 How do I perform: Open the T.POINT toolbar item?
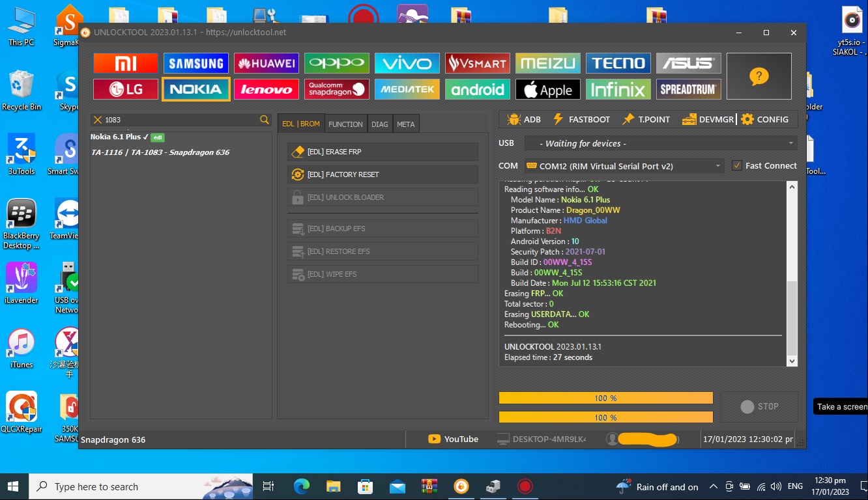646,120
